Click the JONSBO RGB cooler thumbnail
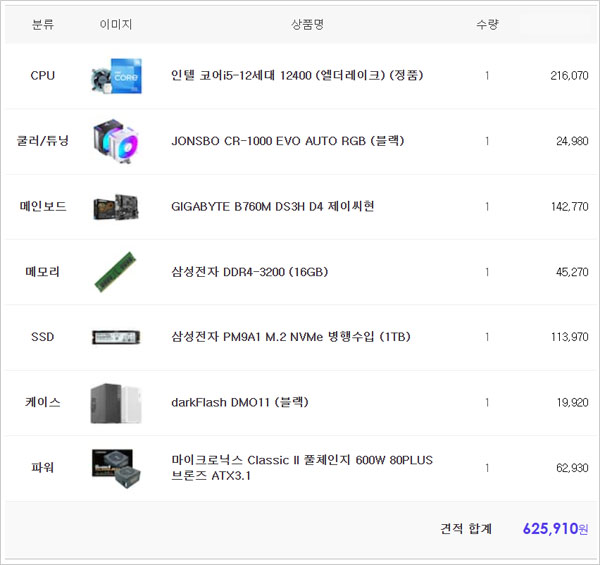600x565 pixels. point(116,141)
